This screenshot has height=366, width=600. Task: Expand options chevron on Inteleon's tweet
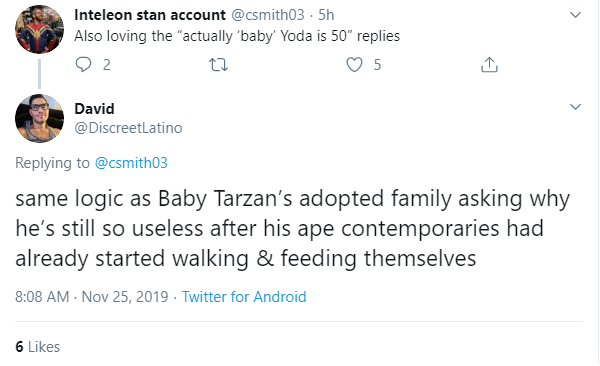tap(575, 15)
